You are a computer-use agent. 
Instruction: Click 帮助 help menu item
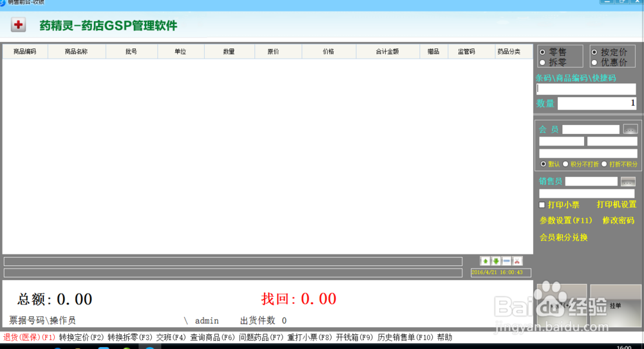point(444,337)
